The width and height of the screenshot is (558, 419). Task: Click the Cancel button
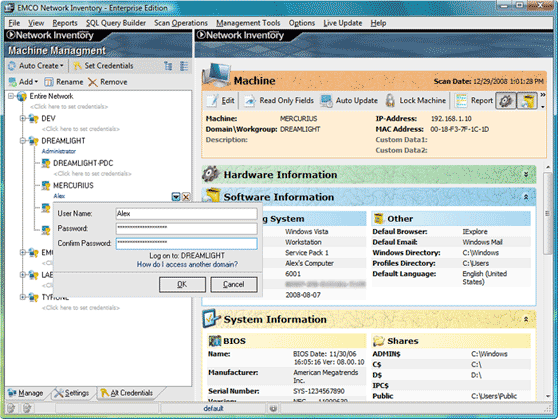coord(233,284)
